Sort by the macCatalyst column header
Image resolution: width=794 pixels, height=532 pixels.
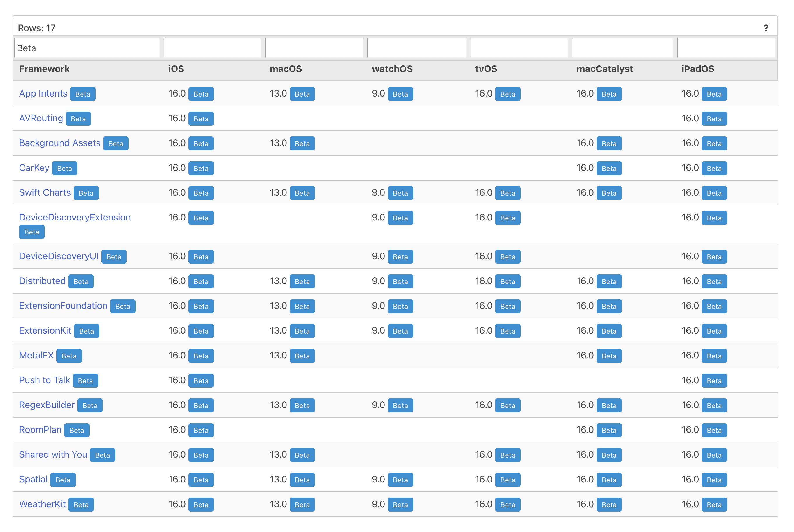coord(604,69)
